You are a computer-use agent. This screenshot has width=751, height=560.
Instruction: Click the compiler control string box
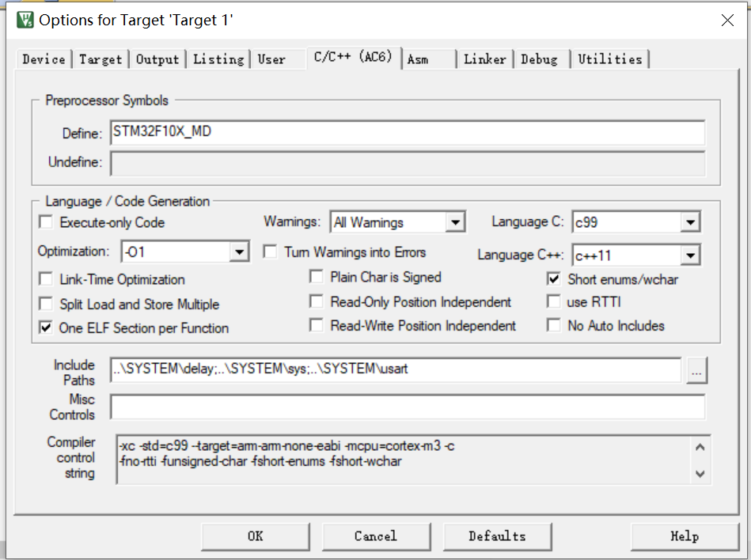point(413,460)
